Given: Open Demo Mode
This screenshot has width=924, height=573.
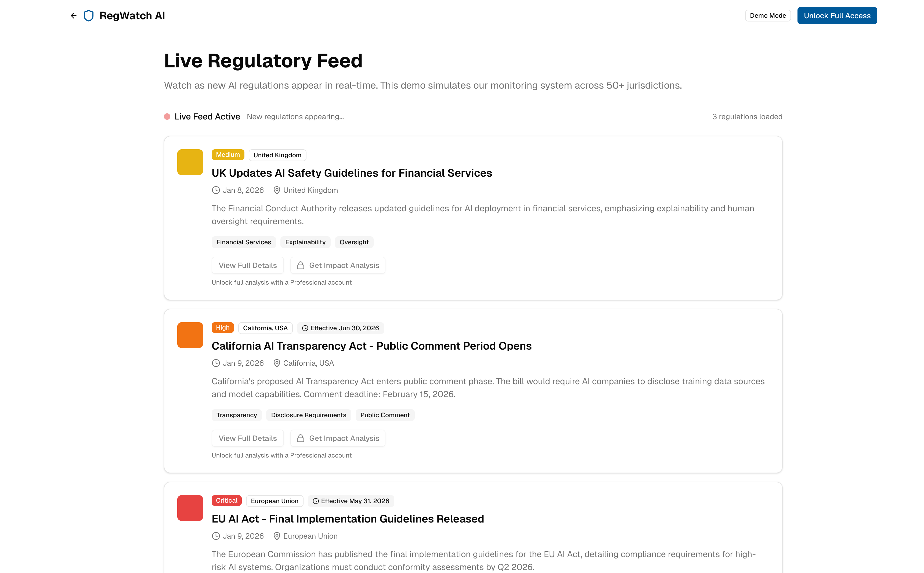Looking at the screenshot, I should pyautogui.click(x=767, y=16).
